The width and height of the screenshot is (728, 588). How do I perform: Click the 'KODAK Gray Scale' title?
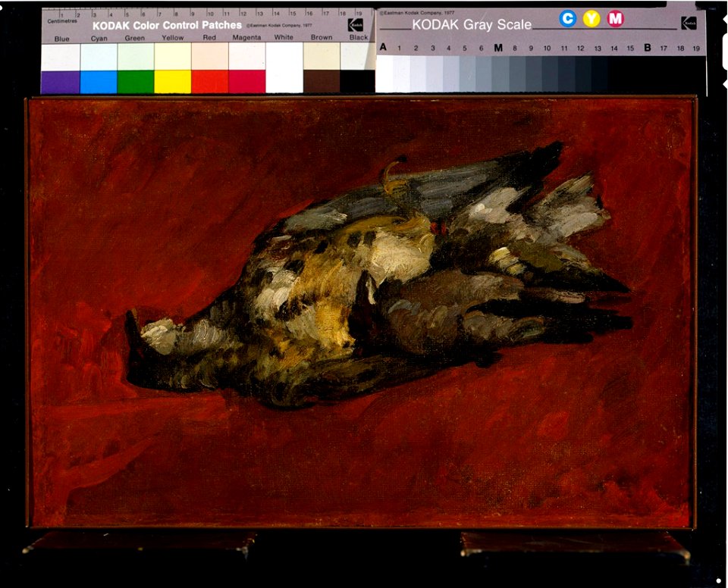(x=472, y=24)
